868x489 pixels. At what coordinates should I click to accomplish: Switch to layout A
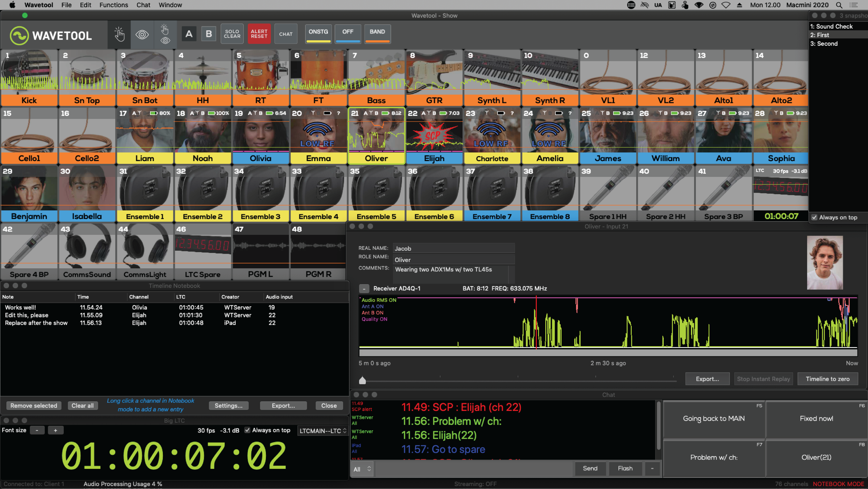[x=189, y=34]
